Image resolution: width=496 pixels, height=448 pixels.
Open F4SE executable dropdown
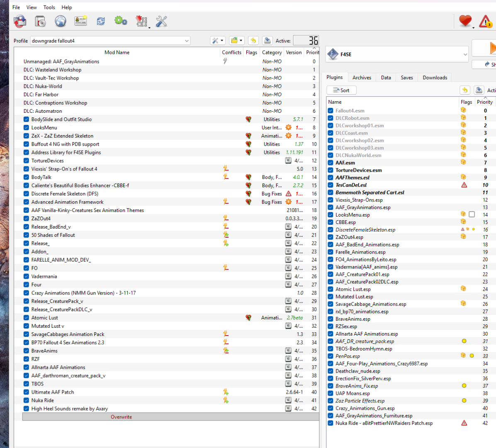[397, 54]
